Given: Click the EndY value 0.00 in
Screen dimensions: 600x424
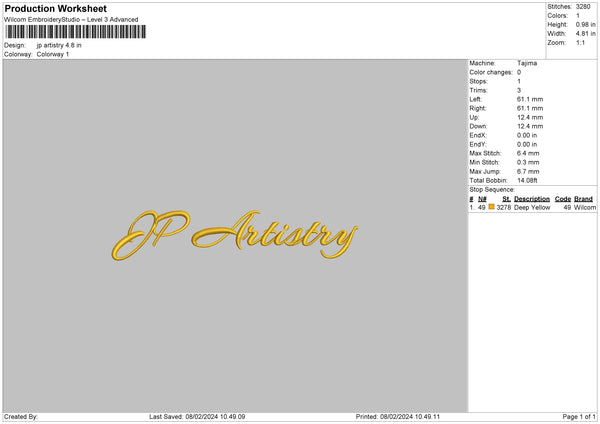Looking at the screenshot, I should (527, 144).
